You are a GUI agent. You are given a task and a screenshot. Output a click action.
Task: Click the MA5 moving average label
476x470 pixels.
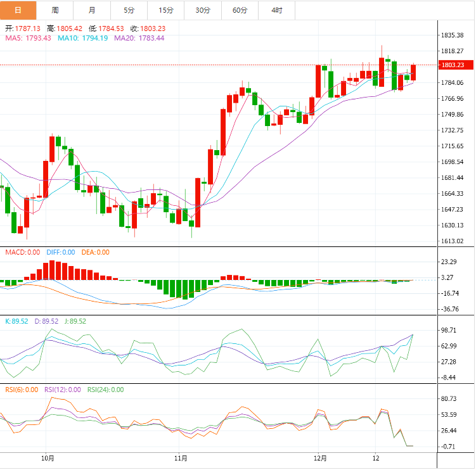[28, 38]
